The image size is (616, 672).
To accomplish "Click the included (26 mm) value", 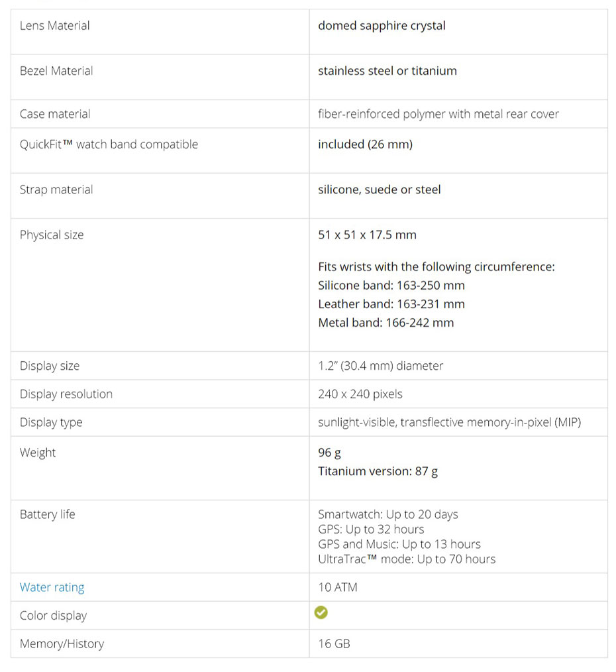I will [365, 144].
